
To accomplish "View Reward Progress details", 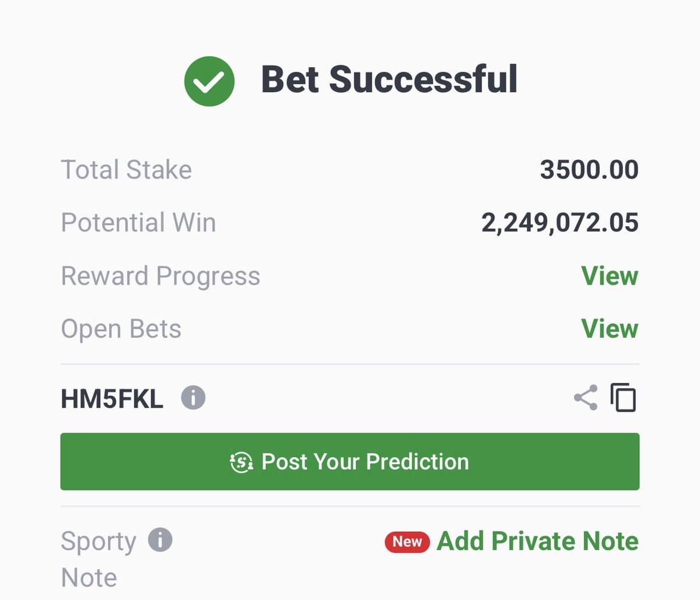I will (x=610, y=276).
